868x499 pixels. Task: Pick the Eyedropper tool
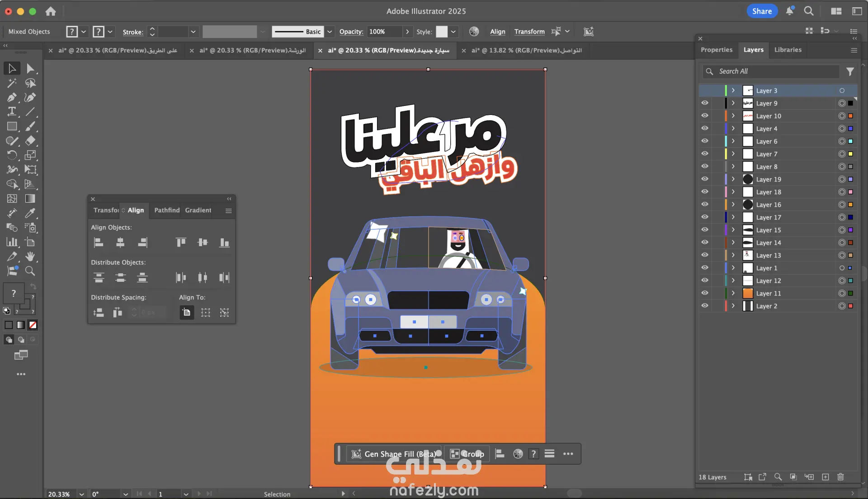point(30,213)
